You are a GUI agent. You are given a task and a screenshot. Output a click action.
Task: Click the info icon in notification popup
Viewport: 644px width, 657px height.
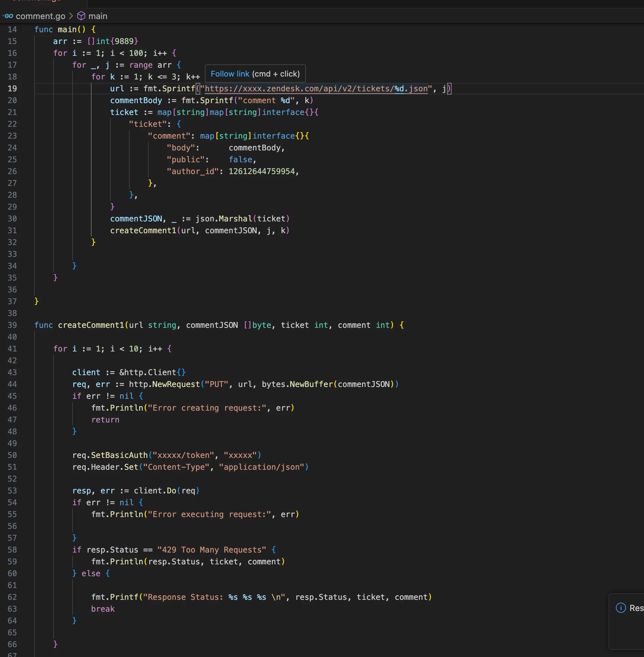pos(621,608)
